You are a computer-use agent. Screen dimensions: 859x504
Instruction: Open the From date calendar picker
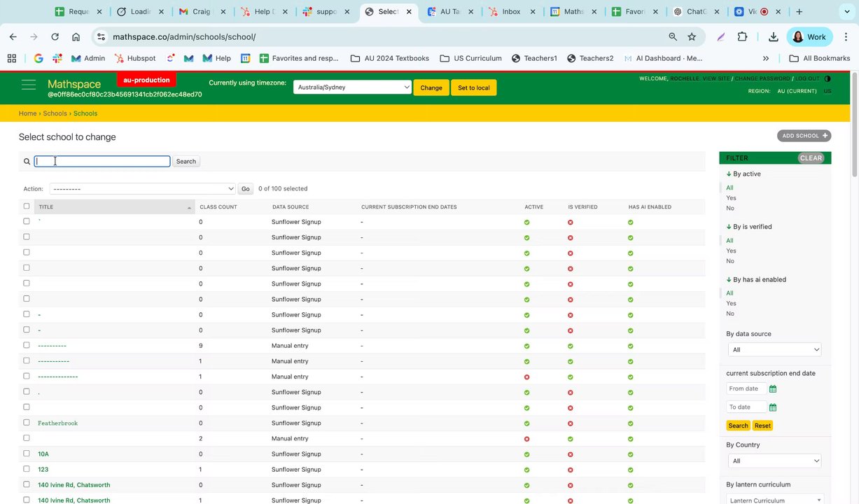773,389
